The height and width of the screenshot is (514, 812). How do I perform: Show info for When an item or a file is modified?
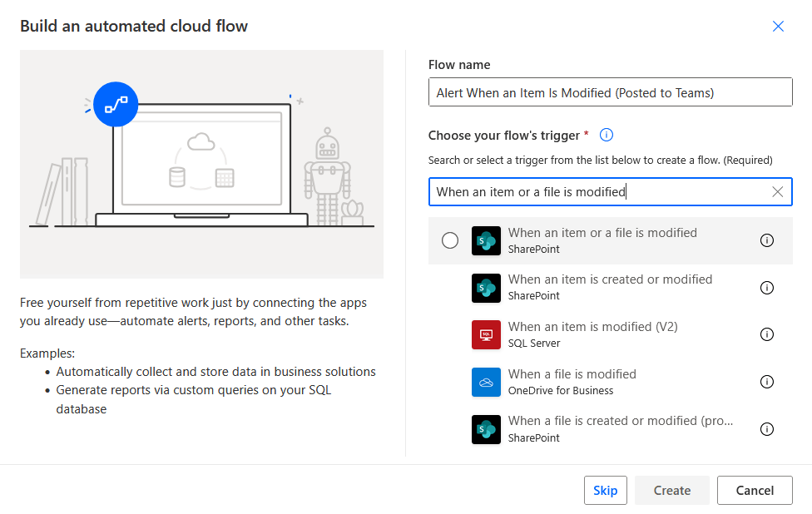(x=766, y=240)
